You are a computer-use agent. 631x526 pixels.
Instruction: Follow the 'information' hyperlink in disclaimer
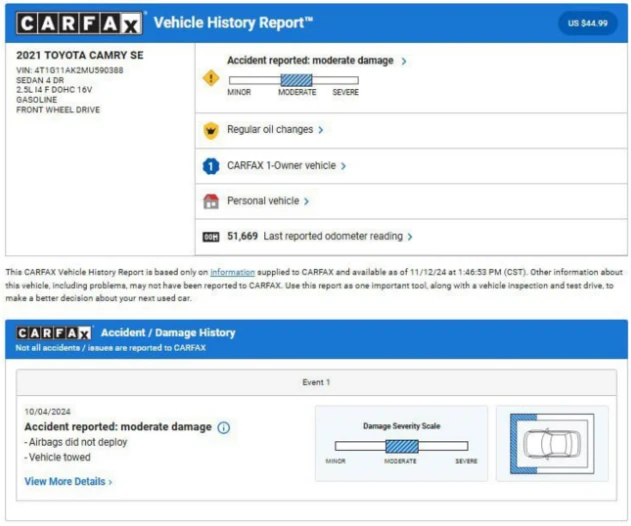coord(233,272)
